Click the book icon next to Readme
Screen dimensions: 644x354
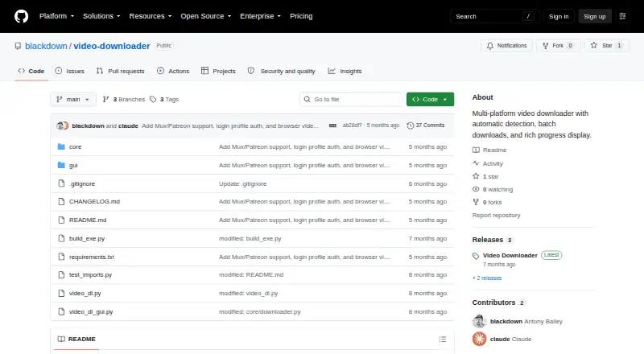coord(476,150)
